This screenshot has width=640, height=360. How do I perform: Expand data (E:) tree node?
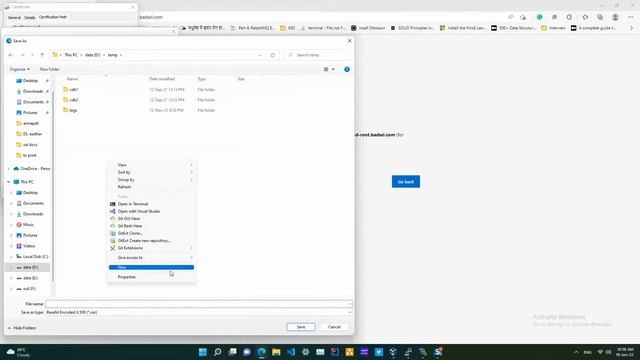click(11, 278)
